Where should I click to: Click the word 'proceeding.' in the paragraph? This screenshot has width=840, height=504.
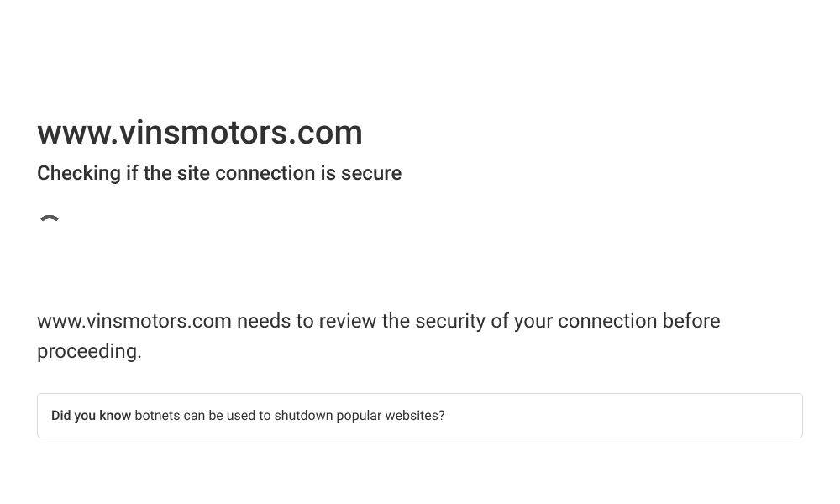point(90,352)
